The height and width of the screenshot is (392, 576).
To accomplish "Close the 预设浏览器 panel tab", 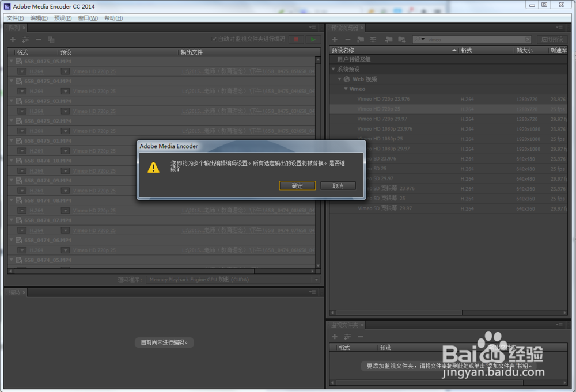I will [x=362, y=28].
